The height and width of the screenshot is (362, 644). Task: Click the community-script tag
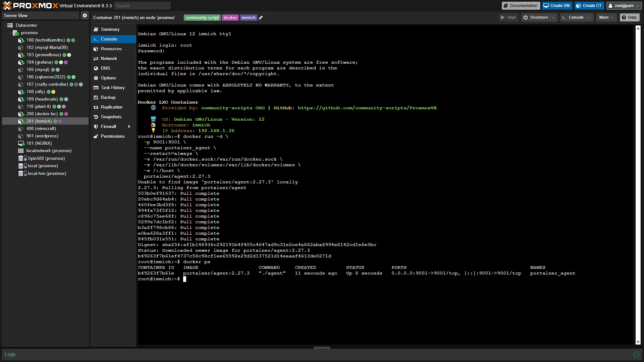[x=202, y=18]
